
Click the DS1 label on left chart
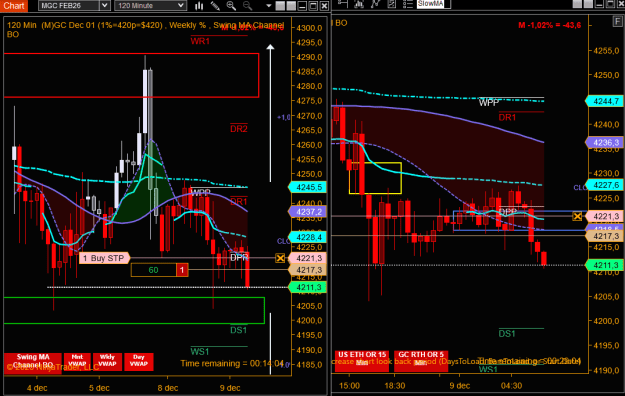[x=238, y=330]
